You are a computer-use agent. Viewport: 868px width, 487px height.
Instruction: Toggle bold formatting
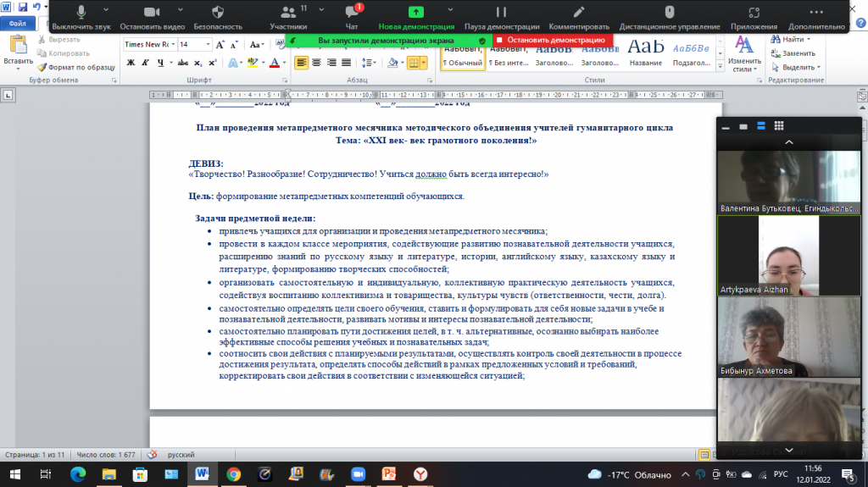tap(131, 63)
